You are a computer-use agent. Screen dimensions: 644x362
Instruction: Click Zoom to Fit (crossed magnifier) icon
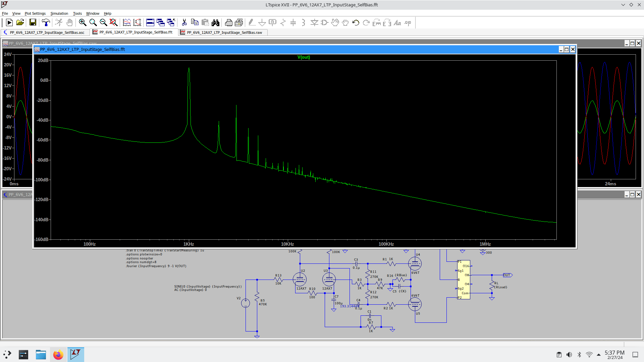(114, 22)
